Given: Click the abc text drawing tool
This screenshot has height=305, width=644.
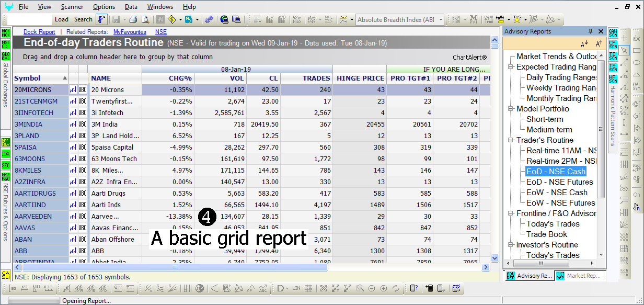Looking at the screenshot, I should click(x=637, y=39).
